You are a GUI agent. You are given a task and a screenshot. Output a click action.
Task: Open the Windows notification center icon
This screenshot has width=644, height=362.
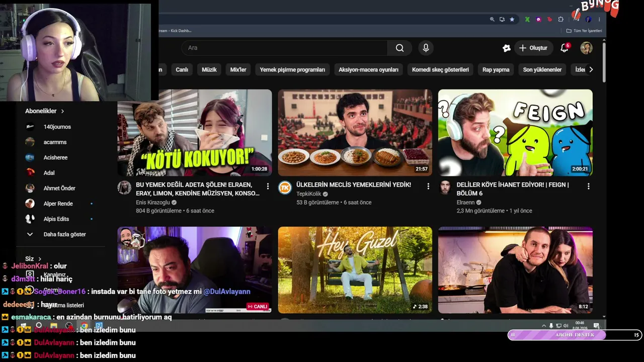[596, 326]
